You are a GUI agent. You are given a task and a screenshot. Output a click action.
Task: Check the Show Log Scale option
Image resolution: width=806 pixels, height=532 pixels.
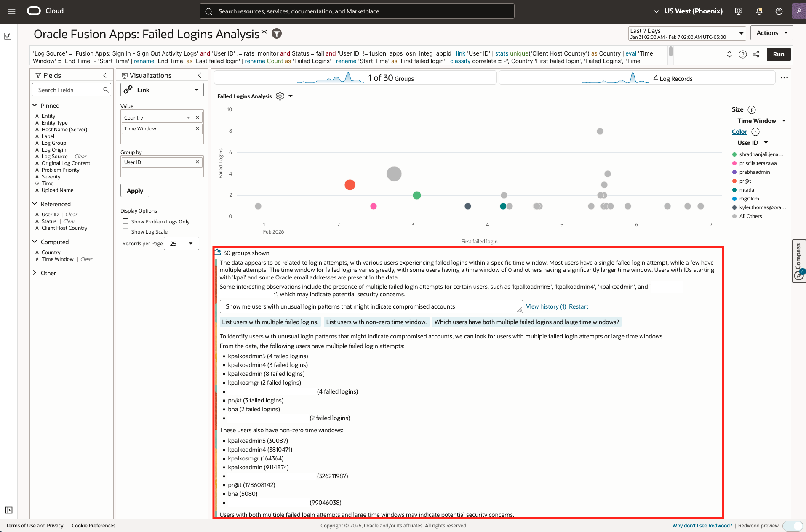125,231
